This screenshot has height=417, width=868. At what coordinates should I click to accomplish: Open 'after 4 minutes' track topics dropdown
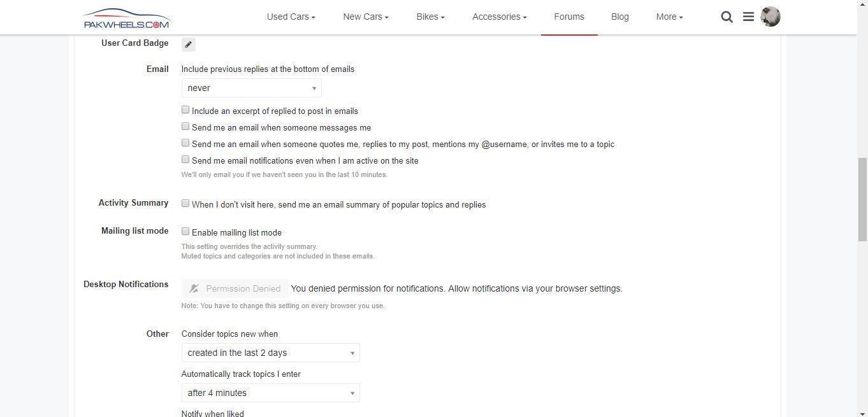270,393
